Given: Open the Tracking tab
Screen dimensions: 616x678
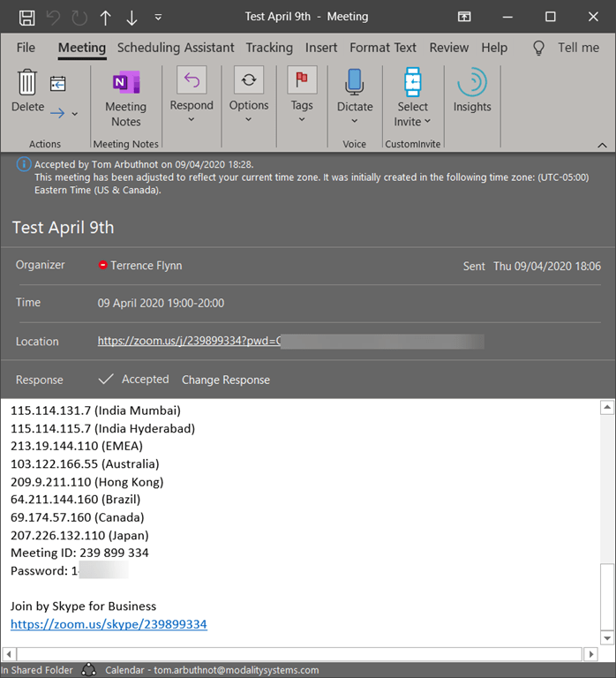Looking at the screenshot, I should coord(269,48).
